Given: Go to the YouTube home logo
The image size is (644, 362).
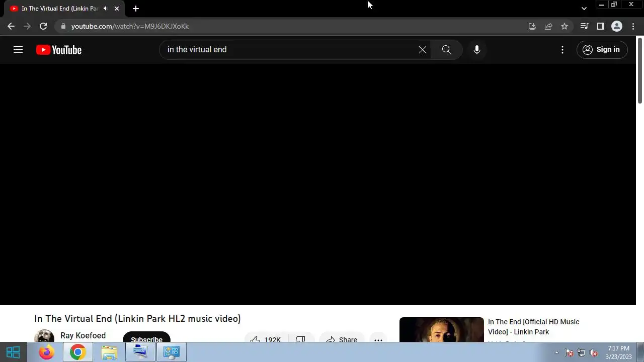Looking at the screenshot, I should [59, 50].
